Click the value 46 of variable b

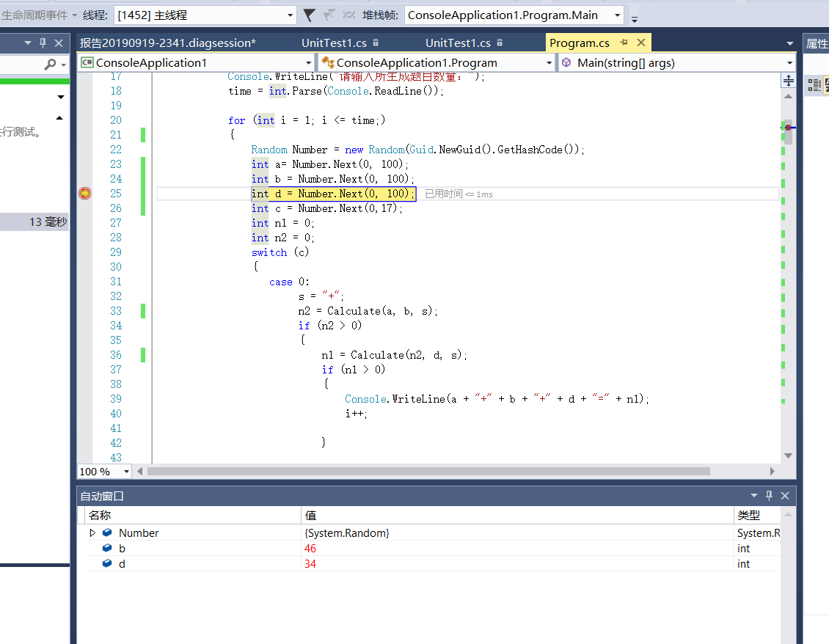coord(310,549)
